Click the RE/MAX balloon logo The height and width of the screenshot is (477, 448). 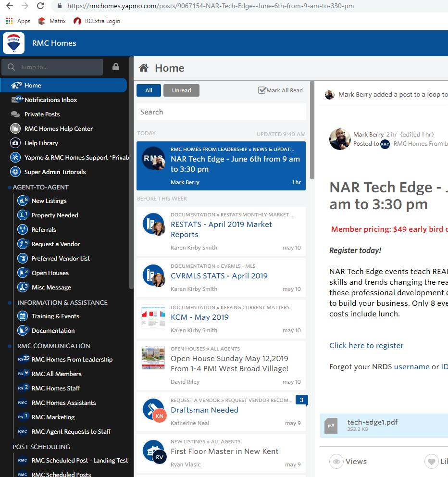tap(13, 43)
